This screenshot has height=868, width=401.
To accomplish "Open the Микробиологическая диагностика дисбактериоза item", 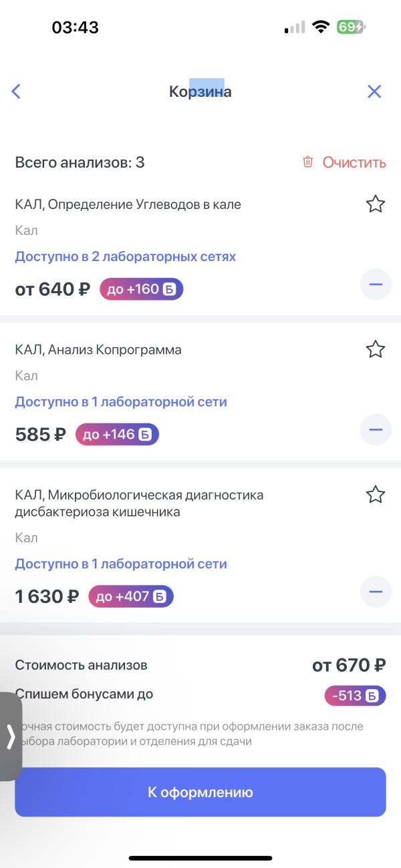I will tap(139, 503).
